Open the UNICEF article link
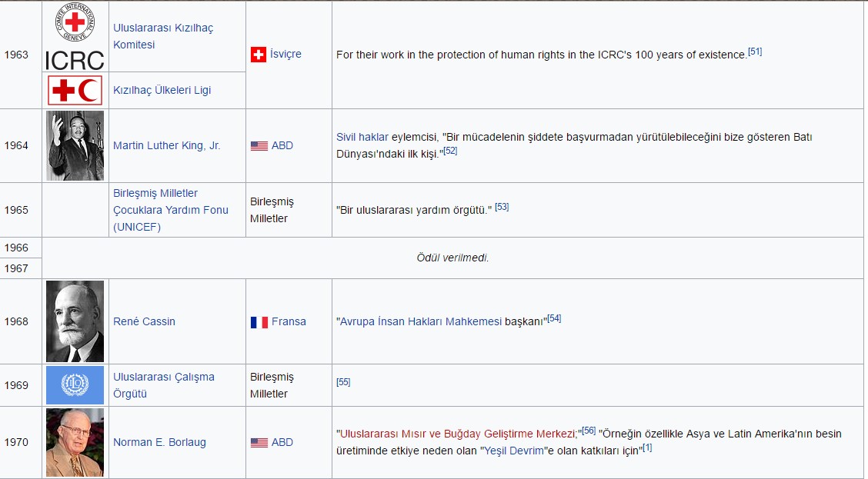Screen dimensions: 868x479 tap(171, 210)
